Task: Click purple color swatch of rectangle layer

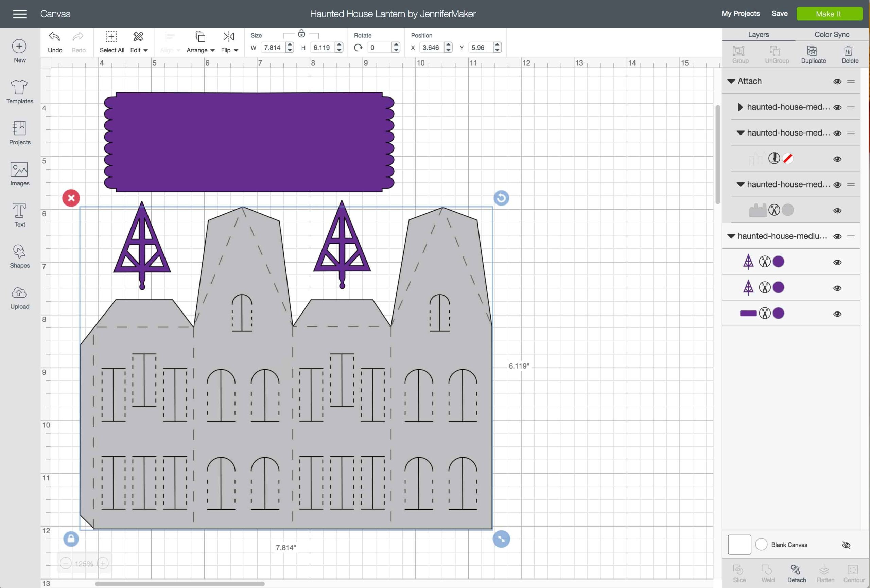Action: (778, 313)
